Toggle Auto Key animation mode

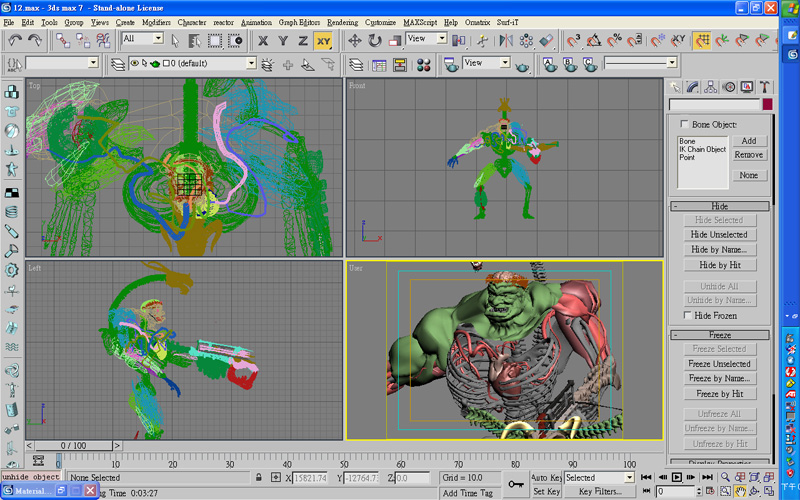[x=546, y=478]
